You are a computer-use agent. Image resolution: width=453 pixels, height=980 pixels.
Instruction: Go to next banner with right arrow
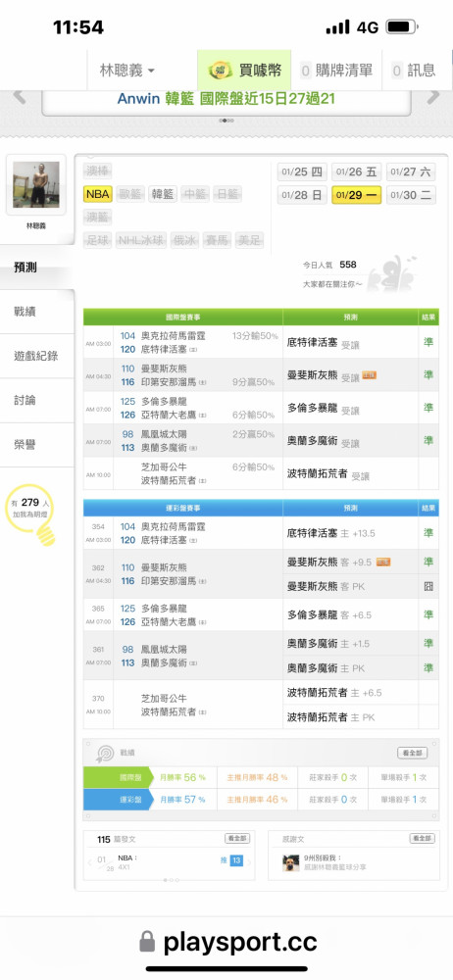pyautogui.click(x=433, y=97)
